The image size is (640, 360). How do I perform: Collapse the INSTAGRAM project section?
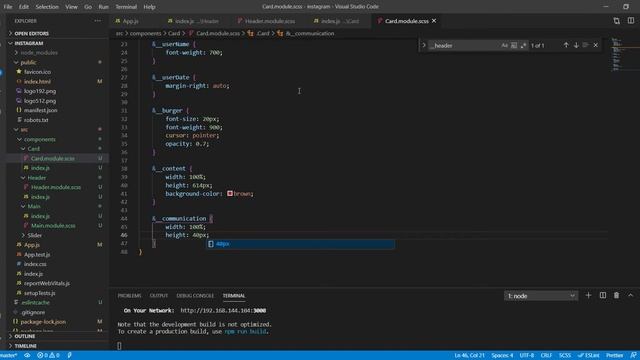(x=29, y=43)
